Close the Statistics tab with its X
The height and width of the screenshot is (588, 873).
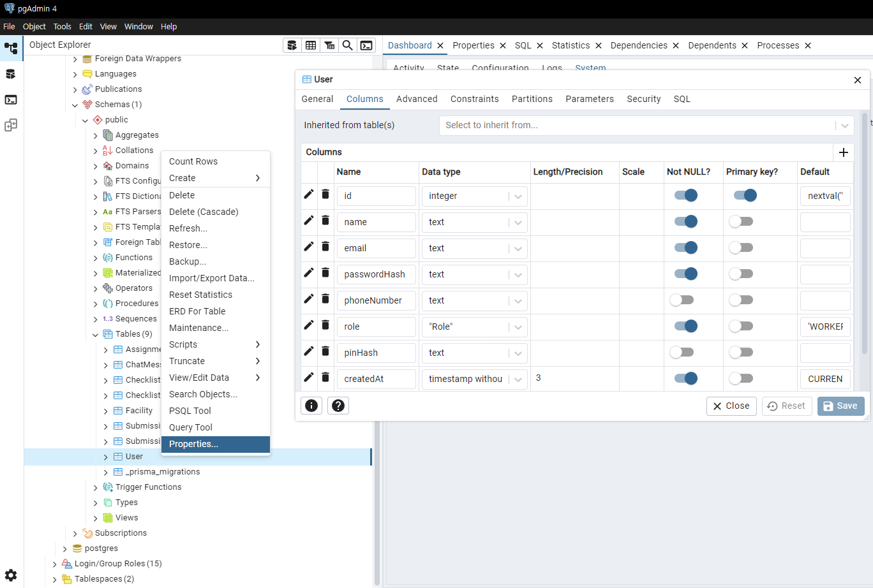point(598,46)
